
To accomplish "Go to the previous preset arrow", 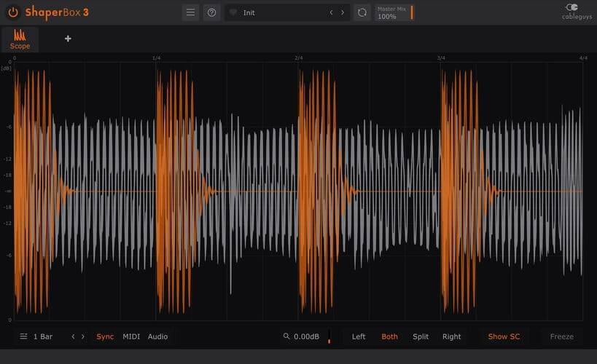I will click(x=331, y=12).
